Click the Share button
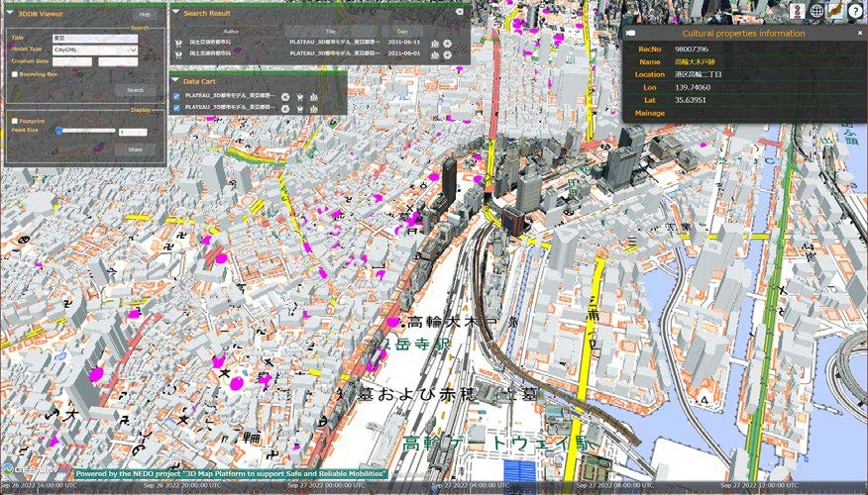 coord(135,149)
